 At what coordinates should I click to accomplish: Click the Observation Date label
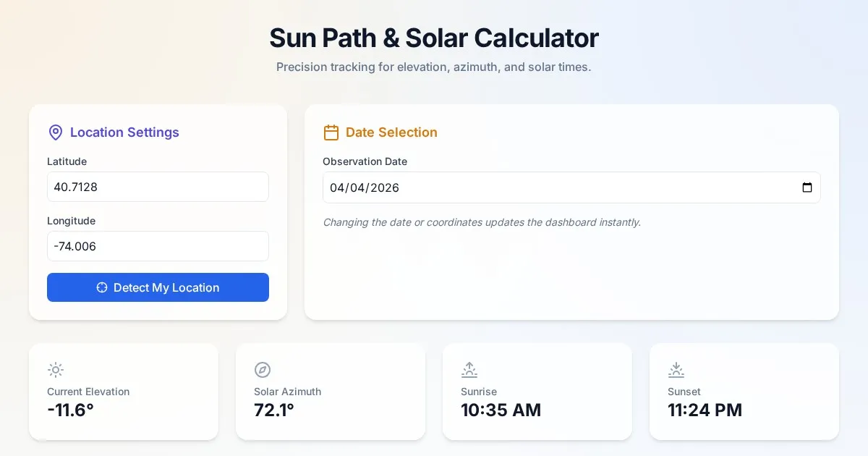click(365, 161)
